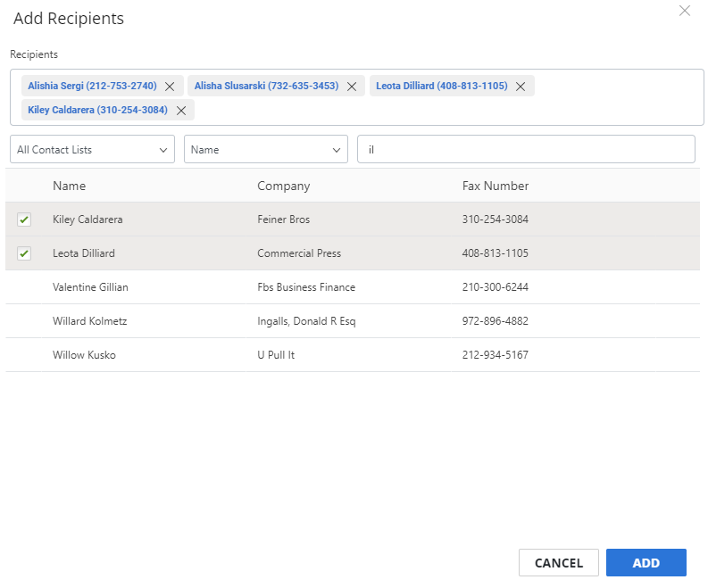Image resolution: width=708 pixels, height=588 pixels.
Task: Remove Kiley Caldarera recipient chip
Action: 180,111
